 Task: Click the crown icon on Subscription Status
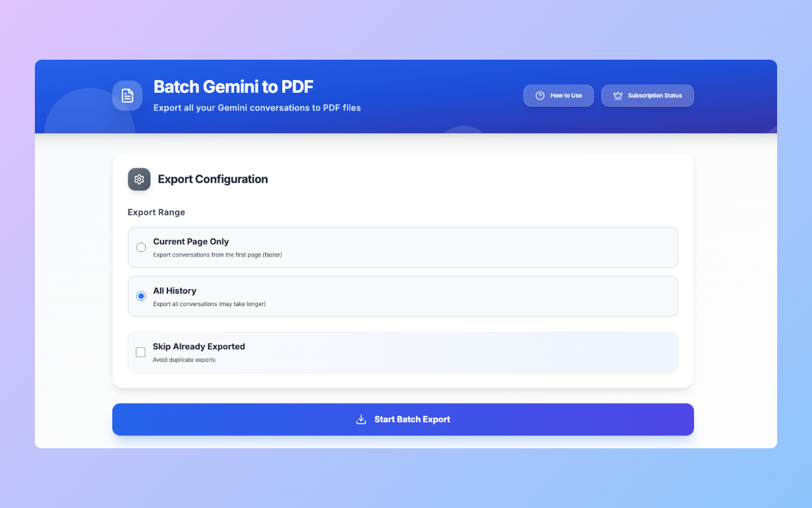tap(617, 95)
